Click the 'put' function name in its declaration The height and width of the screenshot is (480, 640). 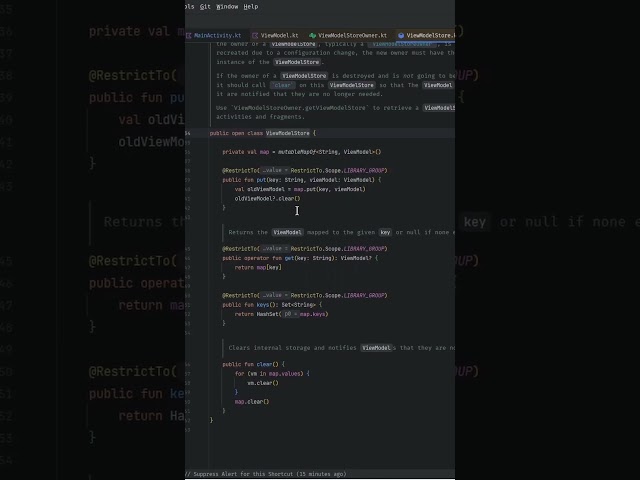(x=261, y=180)
